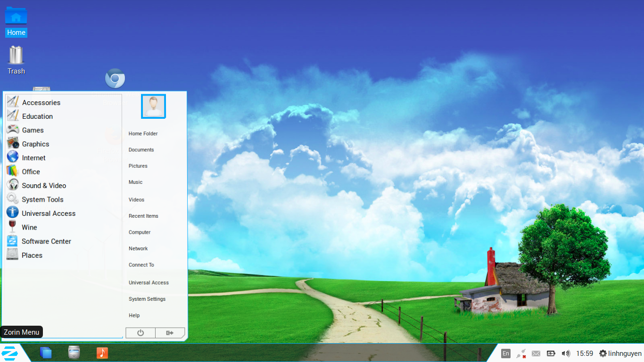Open the mail envelope tray icon
Image resolution: width=644 pixels, height=362 pixels.
tap(536, 354)
